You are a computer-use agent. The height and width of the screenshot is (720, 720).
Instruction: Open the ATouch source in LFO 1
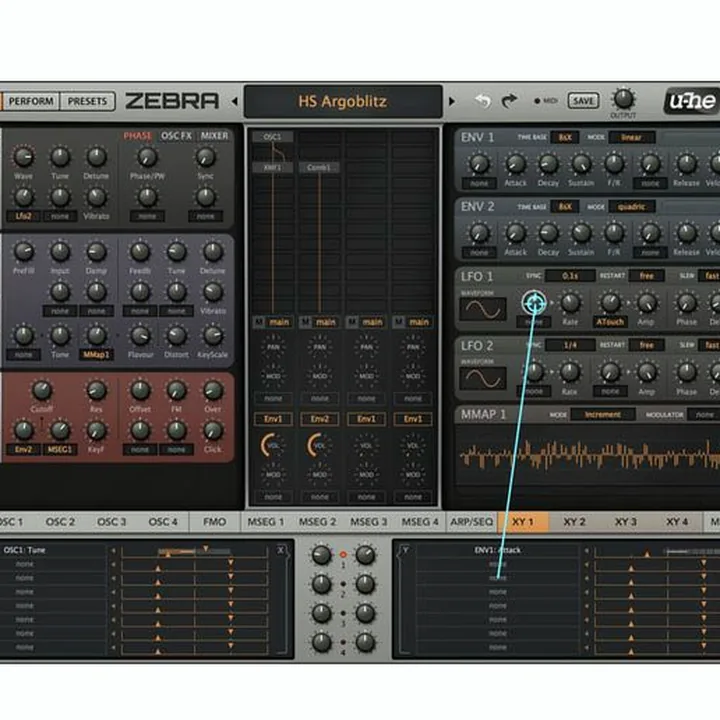coord(610,322)
